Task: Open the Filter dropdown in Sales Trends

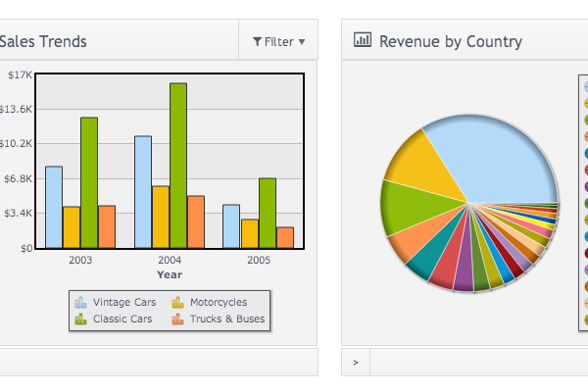Action: (278, 41)
